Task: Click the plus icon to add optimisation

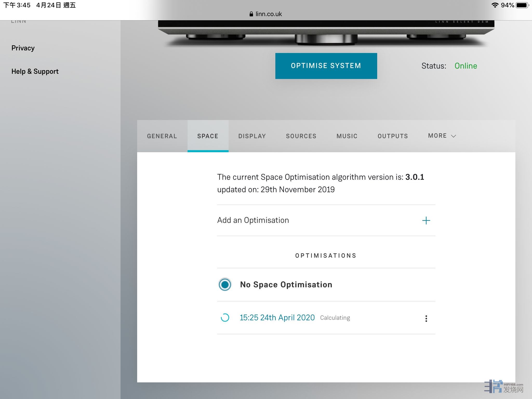Action: coord(426,221)
